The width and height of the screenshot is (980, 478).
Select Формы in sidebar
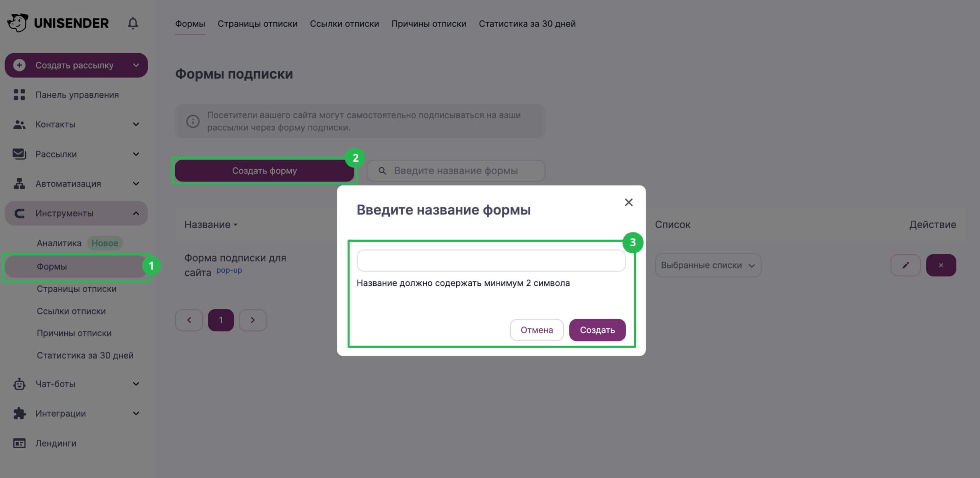(x=77, y=267)
